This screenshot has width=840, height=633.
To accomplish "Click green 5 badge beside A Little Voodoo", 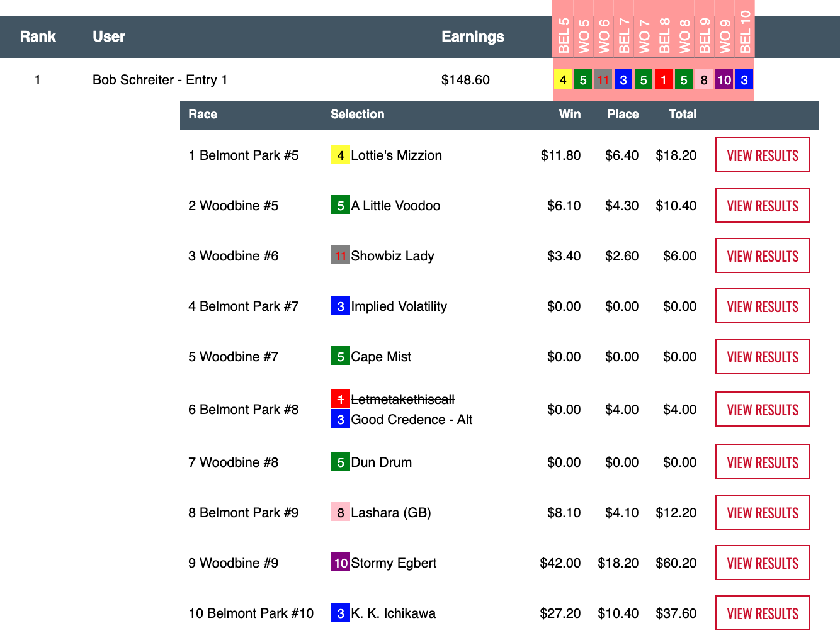I will pos(340,205).
